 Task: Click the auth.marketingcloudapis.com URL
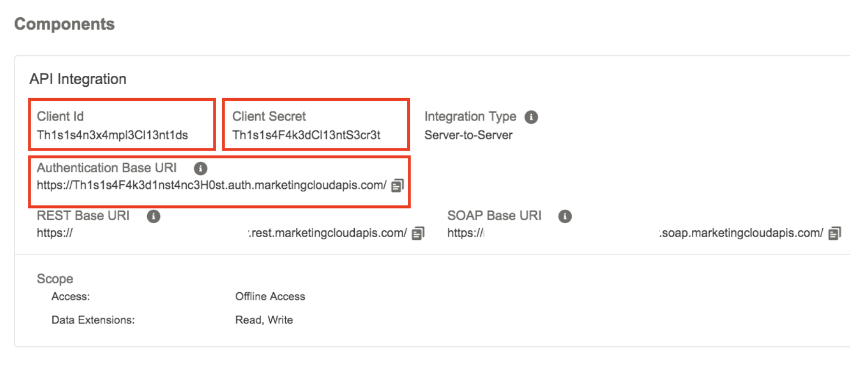(x=212, y=186)
